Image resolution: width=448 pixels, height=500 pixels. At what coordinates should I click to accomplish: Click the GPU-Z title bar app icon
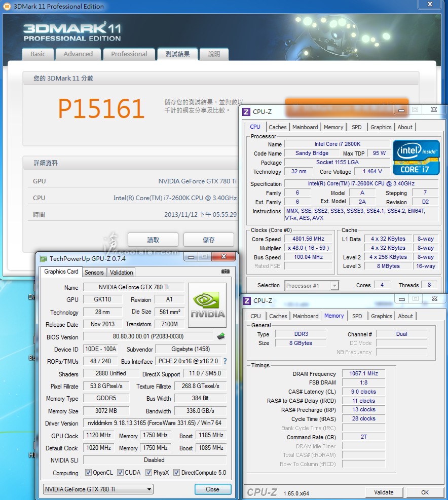(43, 258)
